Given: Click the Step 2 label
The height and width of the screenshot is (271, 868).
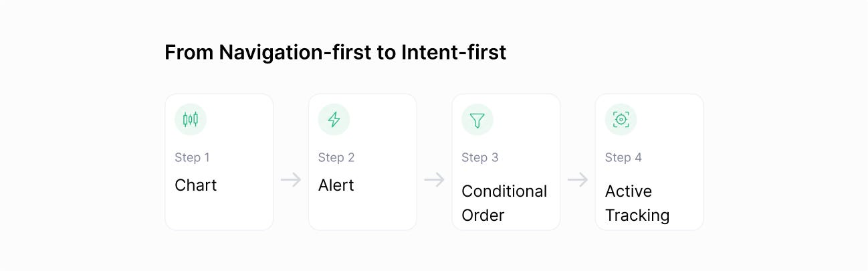Looking at the screenshot, I should pos(336,158).
